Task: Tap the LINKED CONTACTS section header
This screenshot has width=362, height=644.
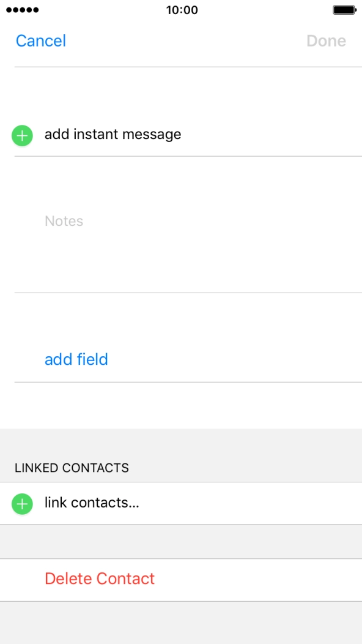Action: (x=71, y=468)
